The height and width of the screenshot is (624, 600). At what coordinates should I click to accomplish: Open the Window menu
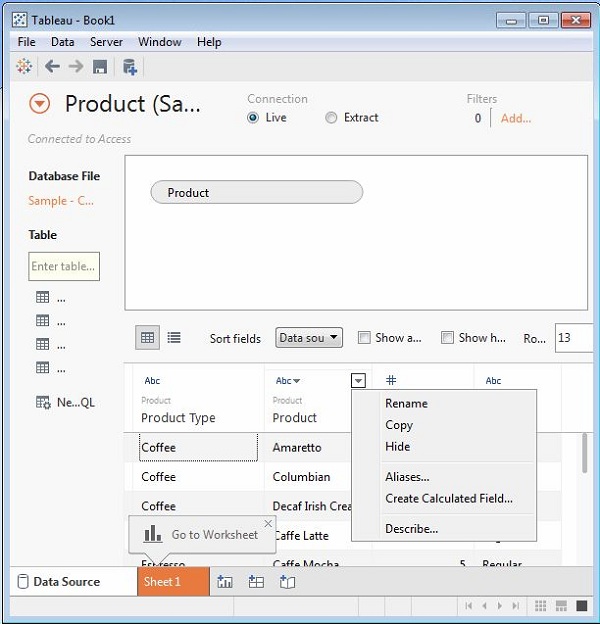[x=160, y=42]
